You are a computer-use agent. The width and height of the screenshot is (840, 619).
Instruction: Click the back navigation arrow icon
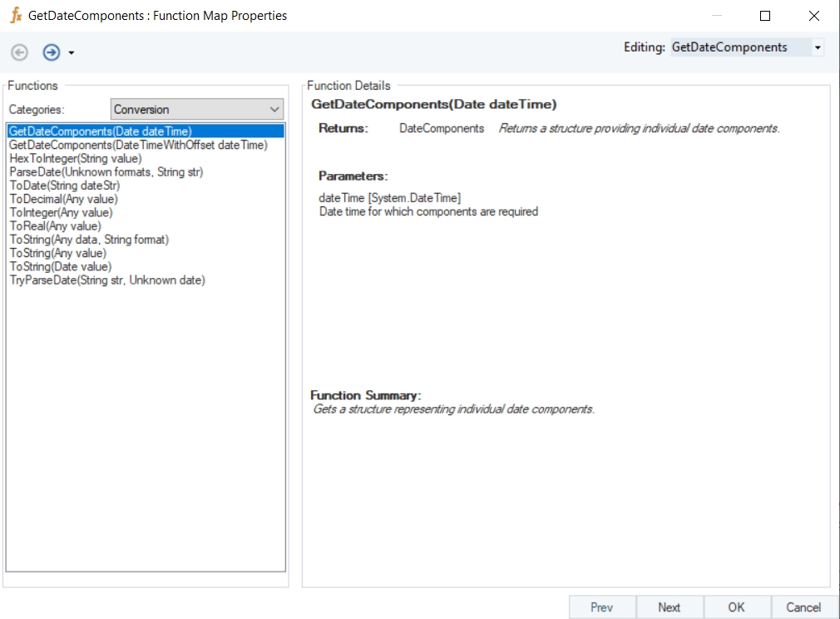click(x=19, y=52)
